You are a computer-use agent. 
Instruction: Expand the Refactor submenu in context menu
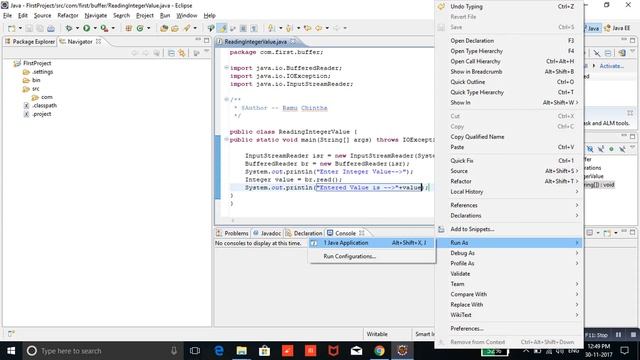coord(509,181)
